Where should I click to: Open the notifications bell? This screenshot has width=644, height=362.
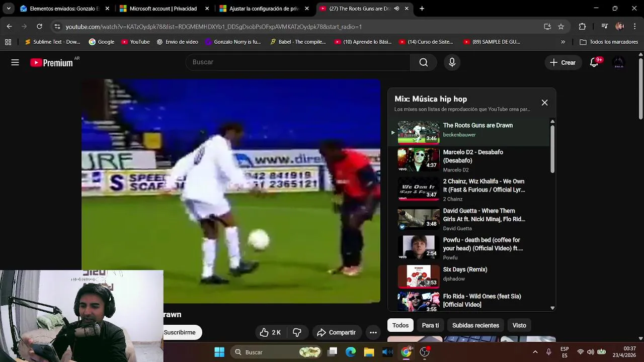[594, 62]
